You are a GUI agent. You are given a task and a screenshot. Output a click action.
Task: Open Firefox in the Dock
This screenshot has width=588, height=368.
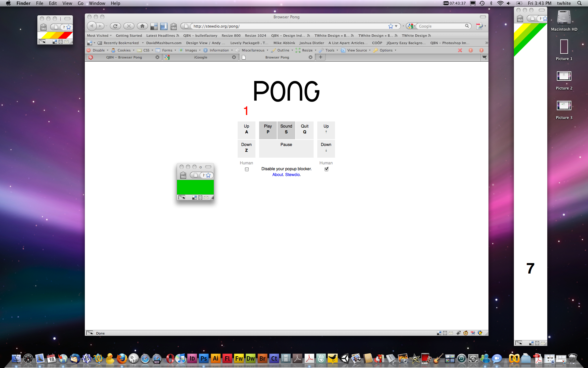point(122,358)
